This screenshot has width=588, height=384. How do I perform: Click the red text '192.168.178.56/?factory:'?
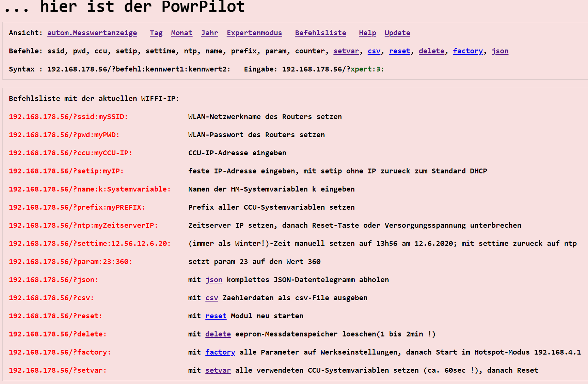click(x=60, y=352)
